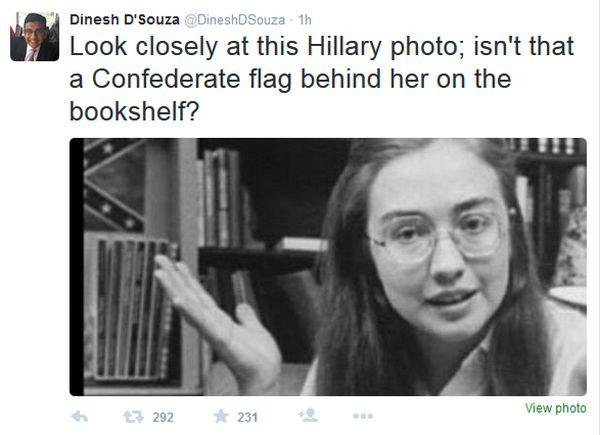600x435 pixels.
Task: Open the attached black-and-white photo
Action: pyautogui.click(x=328, y=267)
